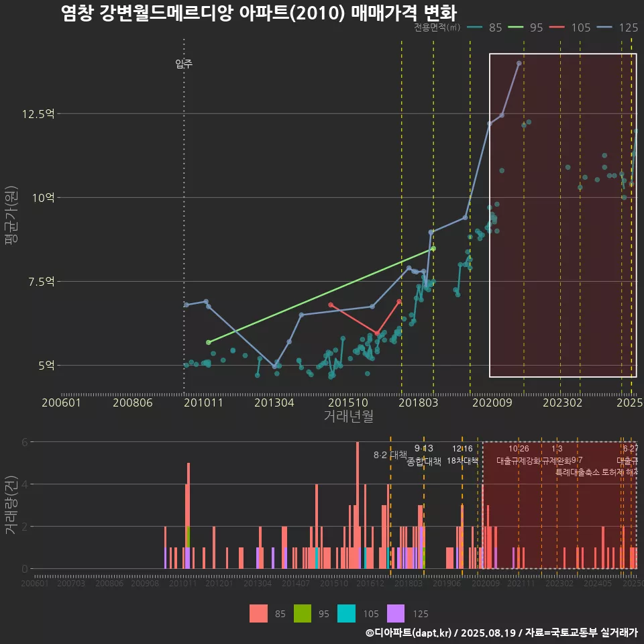This screenshot has width=644, height=644.
Task: Click the highest 125㎡ data point near 14억
Action: point(519,63)
